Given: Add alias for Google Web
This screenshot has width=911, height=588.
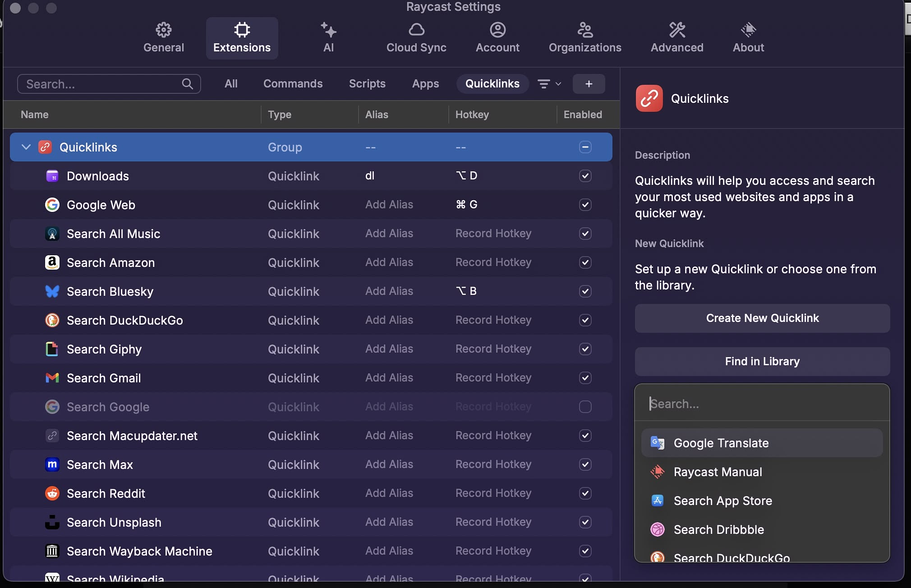Looking at the screenshot, I should [389, 205].
